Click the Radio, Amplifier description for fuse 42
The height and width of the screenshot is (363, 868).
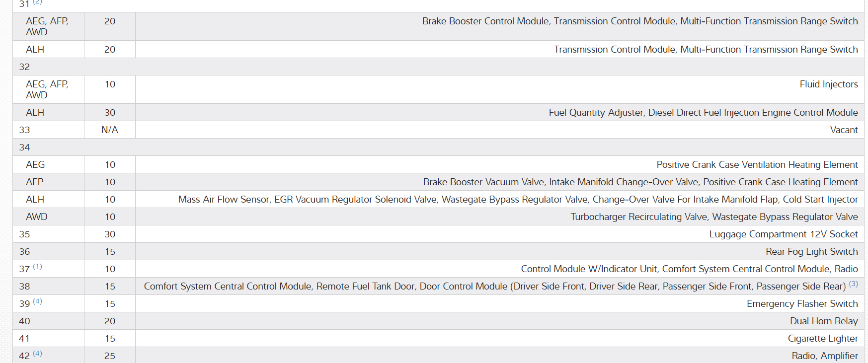(x=824, y=356)
